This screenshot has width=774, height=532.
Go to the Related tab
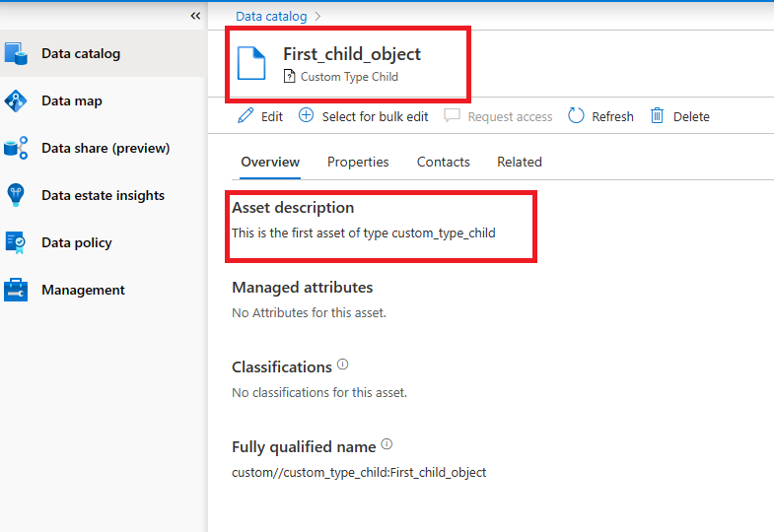(x=520, y=162)
